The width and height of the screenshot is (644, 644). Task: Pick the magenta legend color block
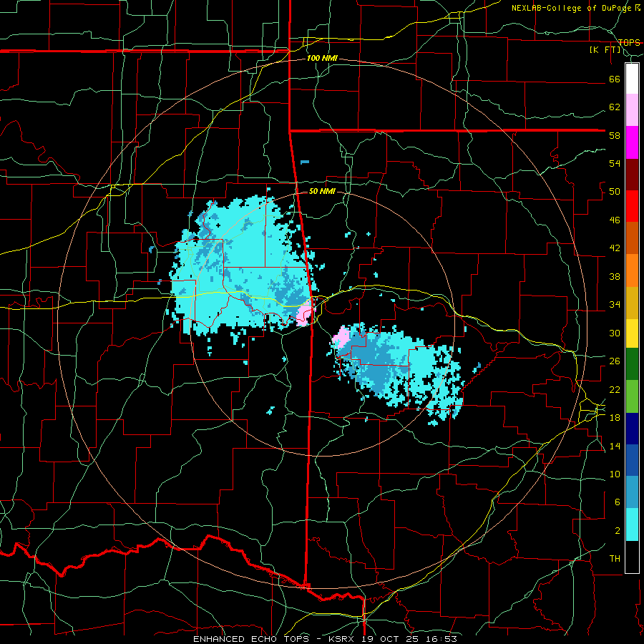coord(632,142)
